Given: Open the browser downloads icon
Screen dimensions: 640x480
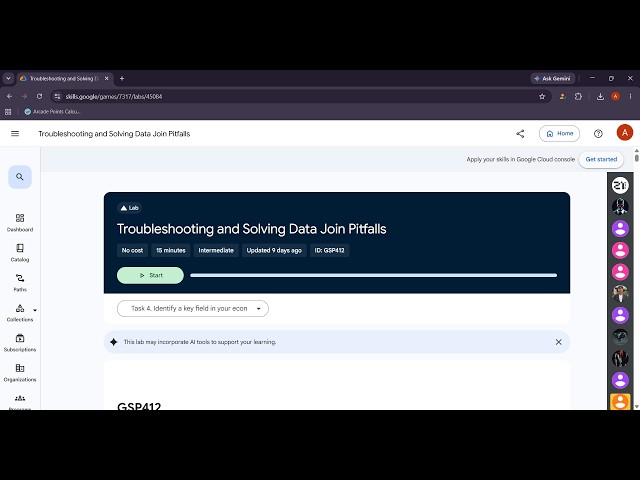Looking at the screenshot, I should click(x=600, y=96).
